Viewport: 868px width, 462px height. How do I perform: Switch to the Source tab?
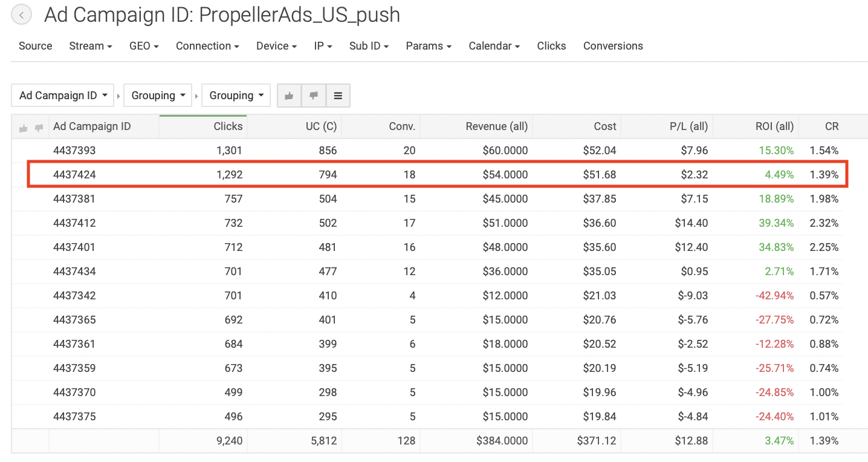(36, 46)
